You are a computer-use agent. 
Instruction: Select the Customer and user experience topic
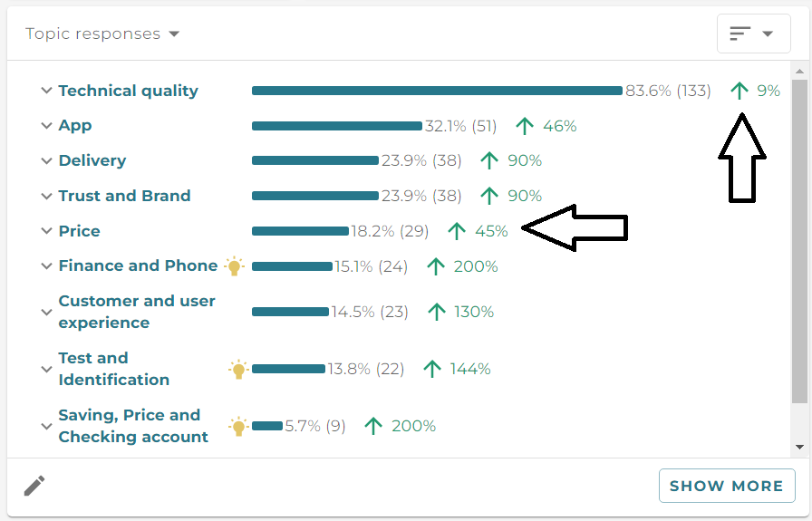(x=137, y=312)
